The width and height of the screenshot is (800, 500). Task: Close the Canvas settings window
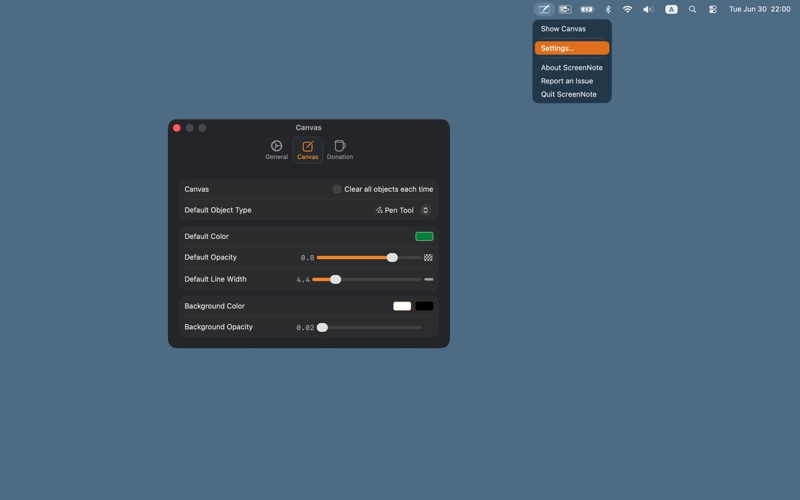[x=177, y=128]
